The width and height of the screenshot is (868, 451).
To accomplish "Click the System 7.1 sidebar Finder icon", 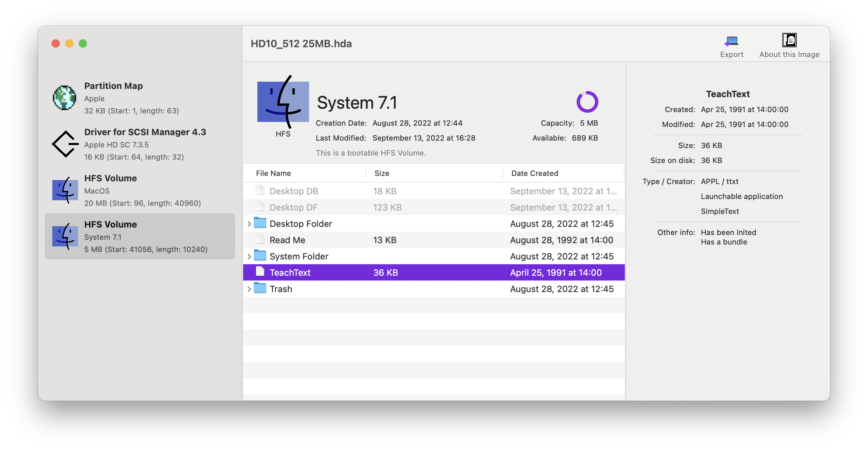I will (65, 236).
